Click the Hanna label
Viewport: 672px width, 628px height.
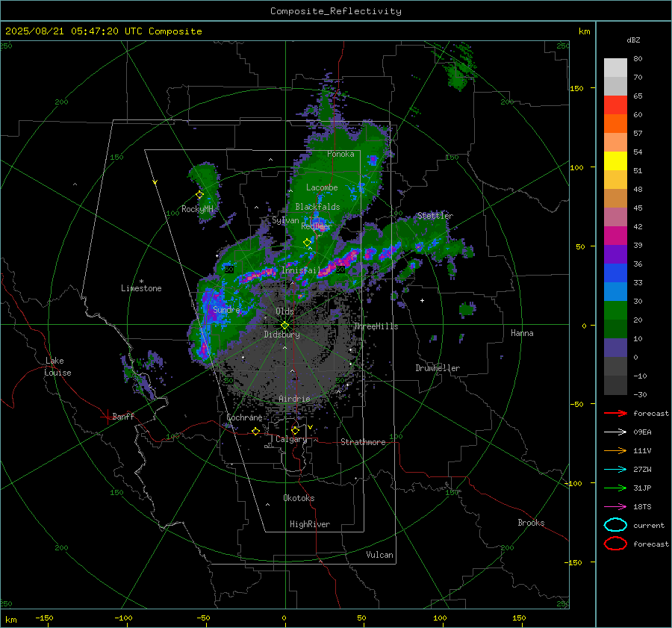[522, 333]
